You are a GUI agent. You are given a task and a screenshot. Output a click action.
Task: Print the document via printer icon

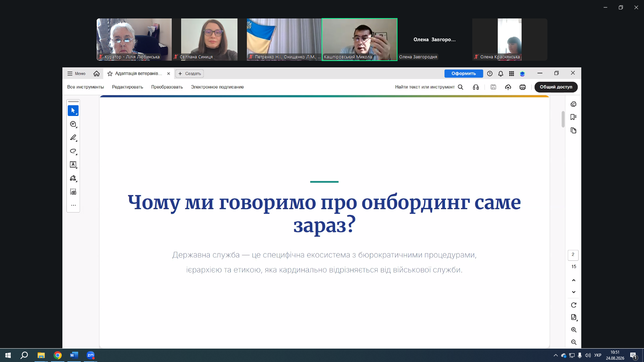coord(522,87)
